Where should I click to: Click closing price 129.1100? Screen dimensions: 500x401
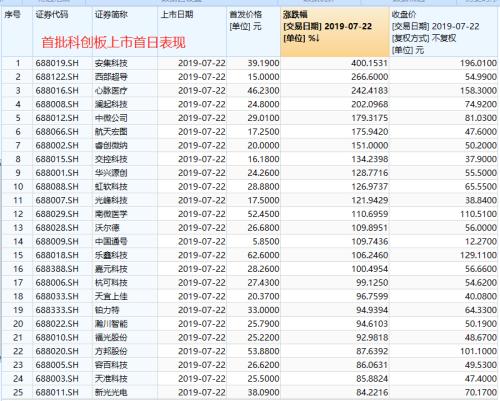click(478, 255)
